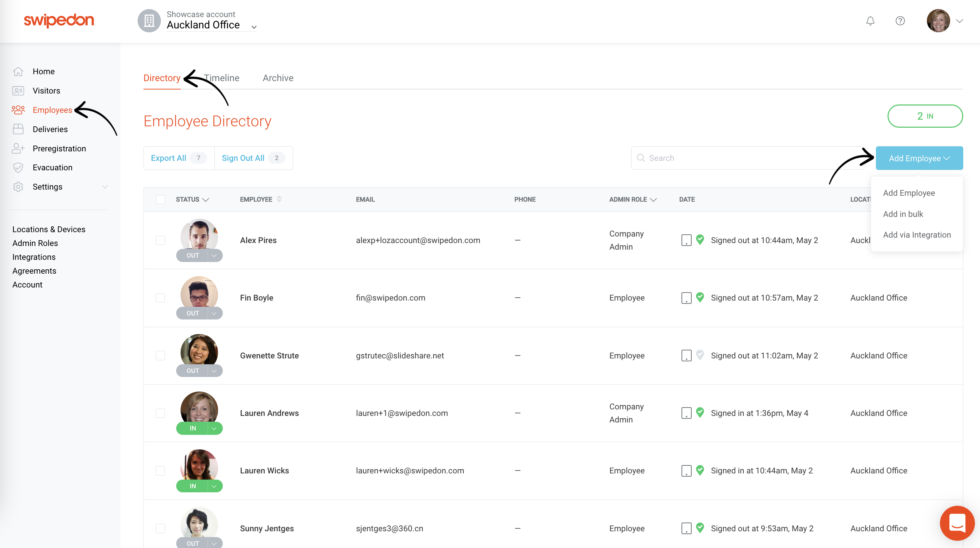Open the Admin Roles link

tap(35, 243)
